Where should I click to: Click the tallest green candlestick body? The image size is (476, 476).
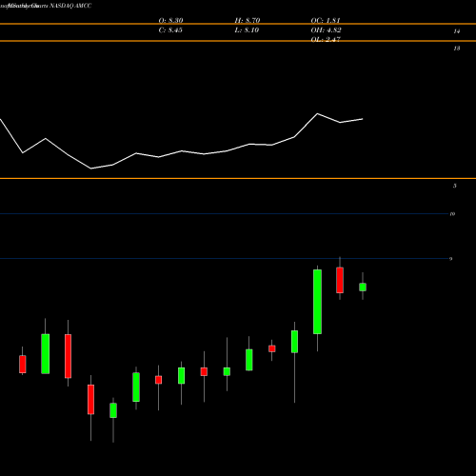point(317,302)
